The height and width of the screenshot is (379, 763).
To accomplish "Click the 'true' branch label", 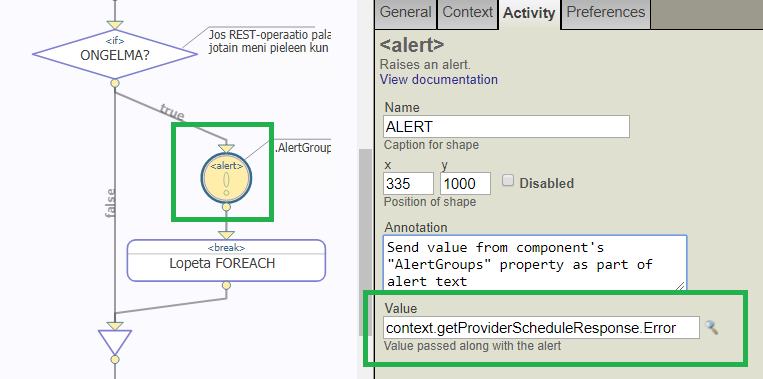I will tap(172, 113).
